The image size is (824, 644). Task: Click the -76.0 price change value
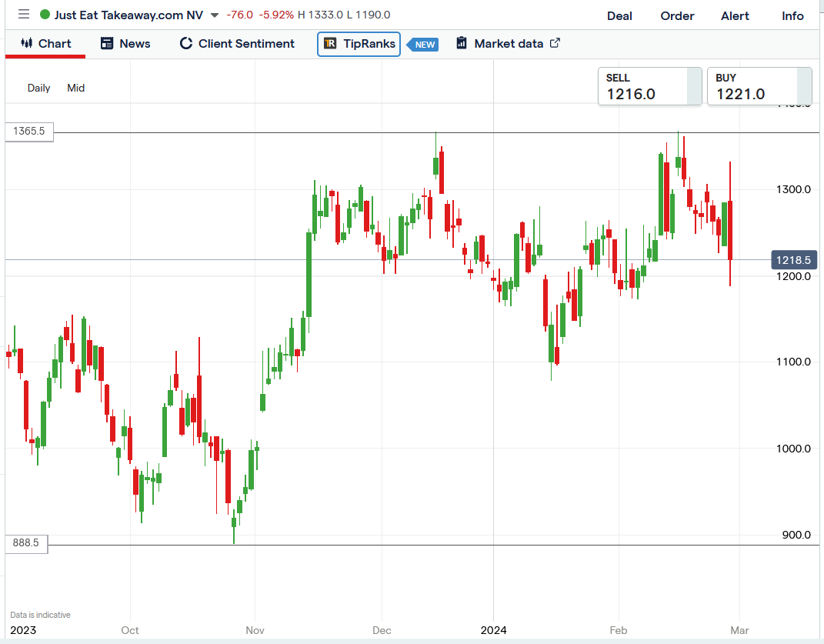pos(239,15)
